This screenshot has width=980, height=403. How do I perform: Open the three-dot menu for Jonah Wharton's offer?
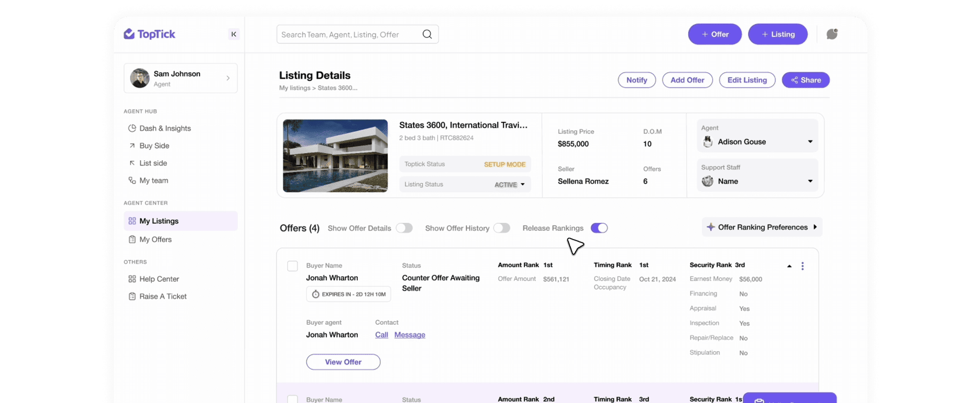click(x=803, y=266)
